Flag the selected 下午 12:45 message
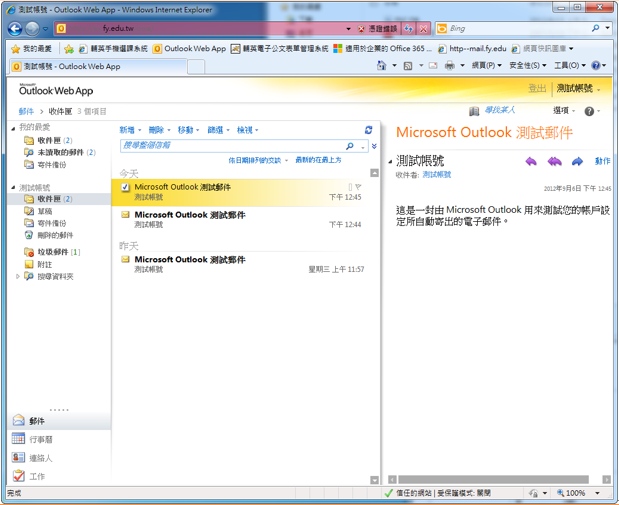619x505 pixels. click(358, 187)
